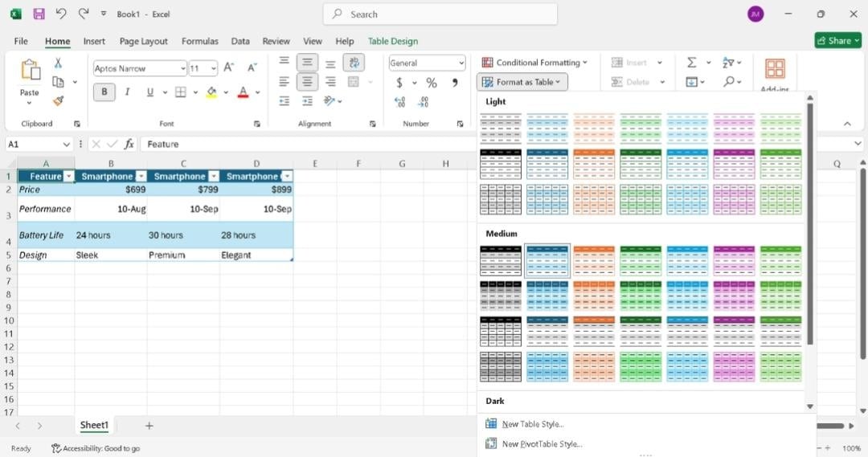This screenshot has height=457, width=868.
Task: Click the Paste clipboard icon
Action: pos(30,71)
